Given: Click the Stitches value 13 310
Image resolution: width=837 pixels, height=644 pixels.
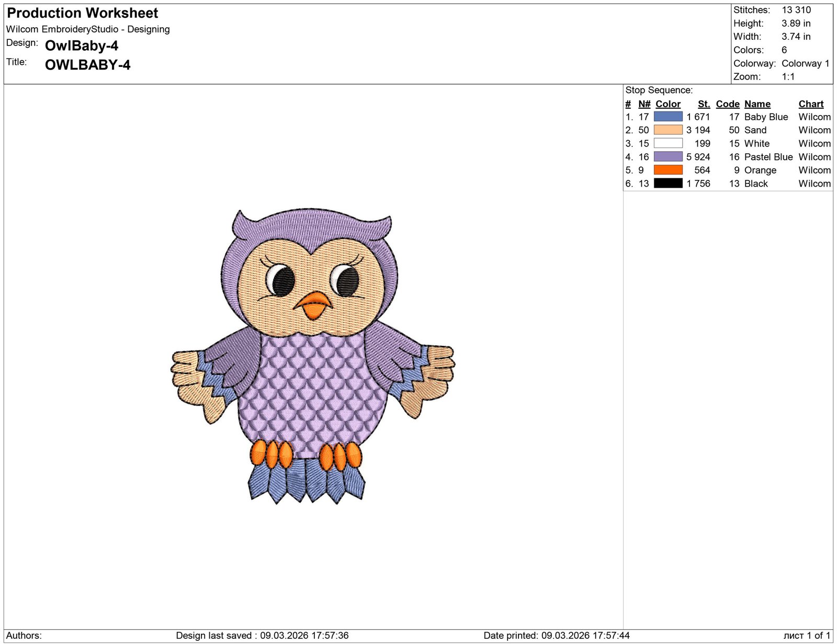Looking at the screenshot, I should [796, 10].
